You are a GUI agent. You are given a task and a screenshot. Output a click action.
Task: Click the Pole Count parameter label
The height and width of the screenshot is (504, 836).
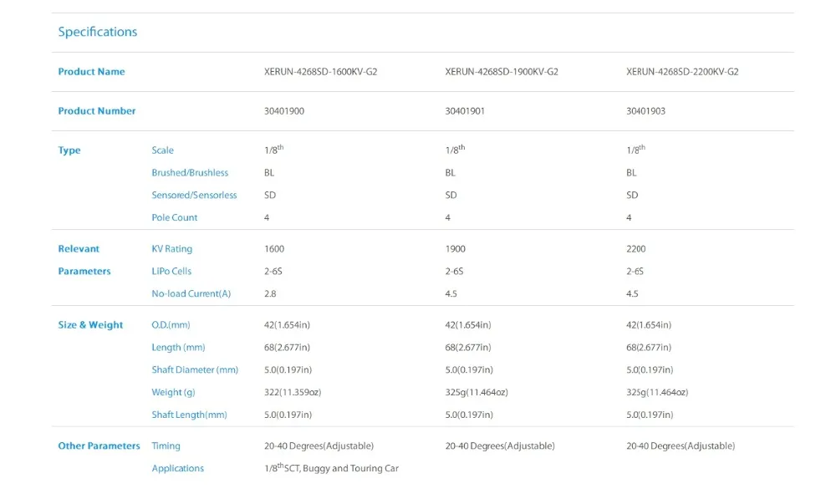tap(175, 217)
